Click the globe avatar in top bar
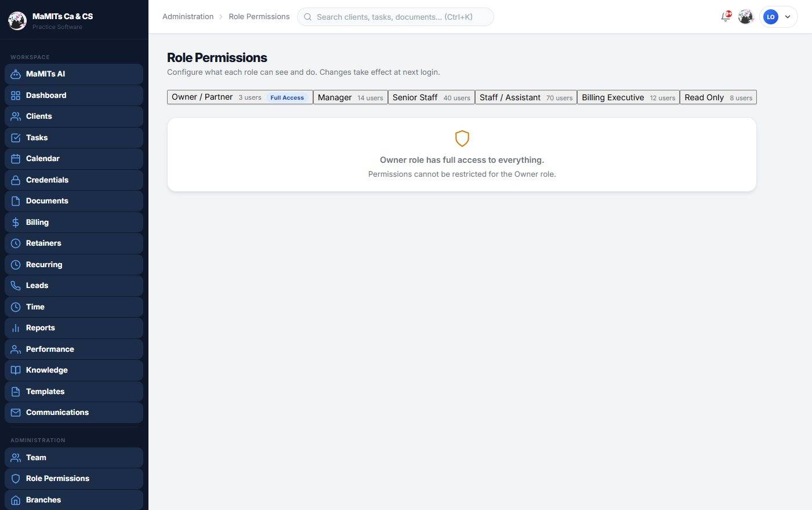The image size is (812, 510). click(746, 17)
